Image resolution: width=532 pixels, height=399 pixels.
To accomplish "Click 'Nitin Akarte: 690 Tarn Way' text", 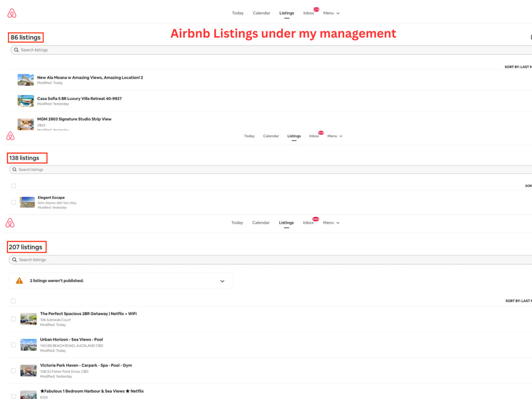I will tap(57, 203).
